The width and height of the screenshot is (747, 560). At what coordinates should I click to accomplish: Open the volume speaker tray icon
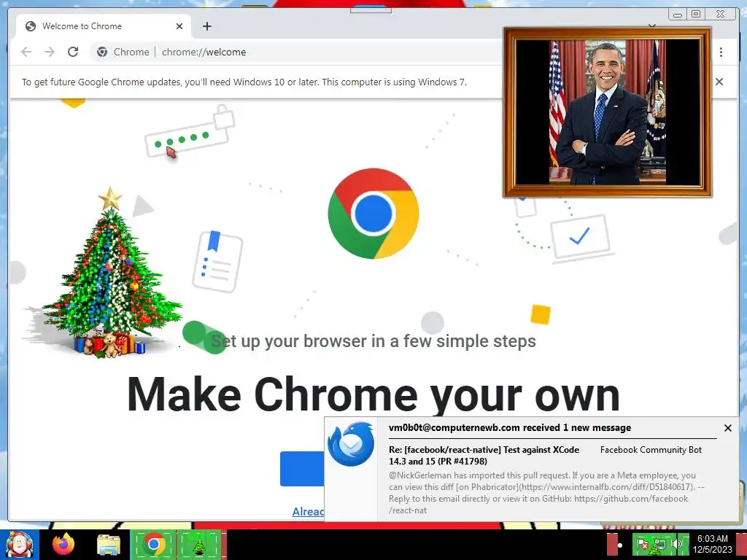click(x=678, y=544)
